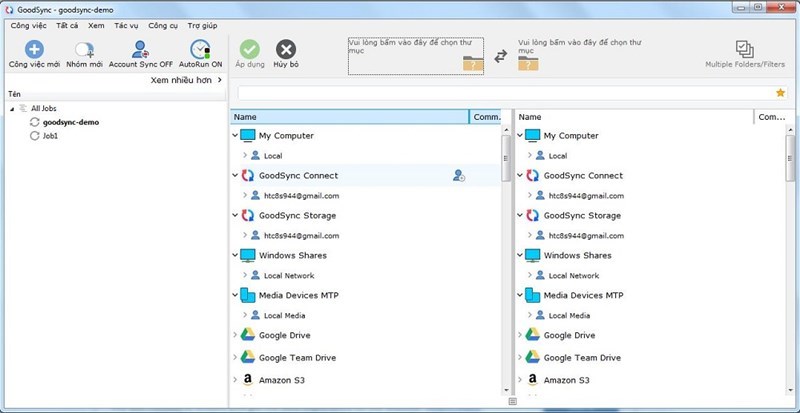Screen dimensions: 800x413
Task: Click htc8s944@gmail.com under left GoodSync Storage
Action: [x=302, y=236]
